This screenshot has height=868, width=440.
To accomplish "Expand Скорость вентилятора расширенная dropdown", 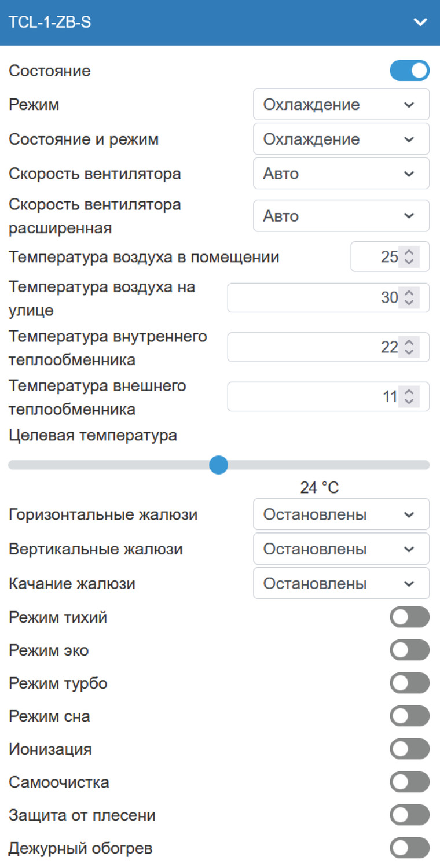I will tap(341, 216).
